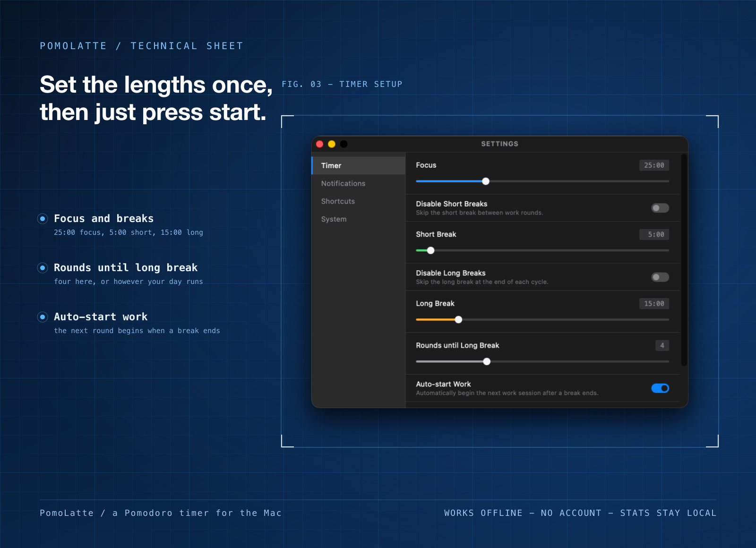Screen dimensions: 756x548
Task: Click the bullet icon beside Rounds until long break
Action: (43, 268)
